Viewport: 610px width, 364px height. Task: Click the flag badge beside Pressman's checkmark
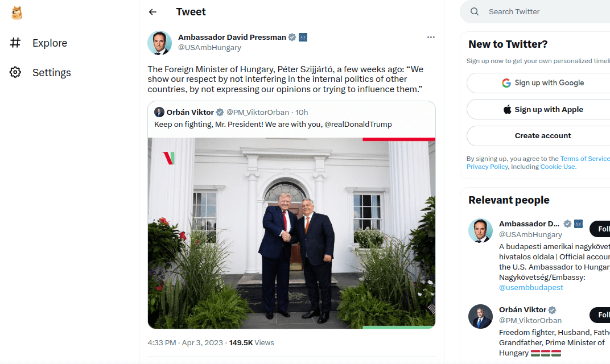303,37
